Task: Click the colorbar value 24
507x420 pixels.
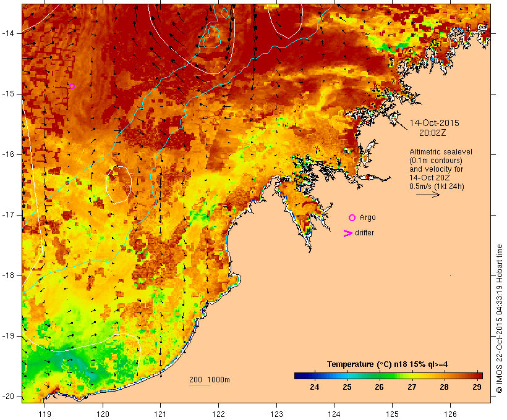Action: point(314,387)
